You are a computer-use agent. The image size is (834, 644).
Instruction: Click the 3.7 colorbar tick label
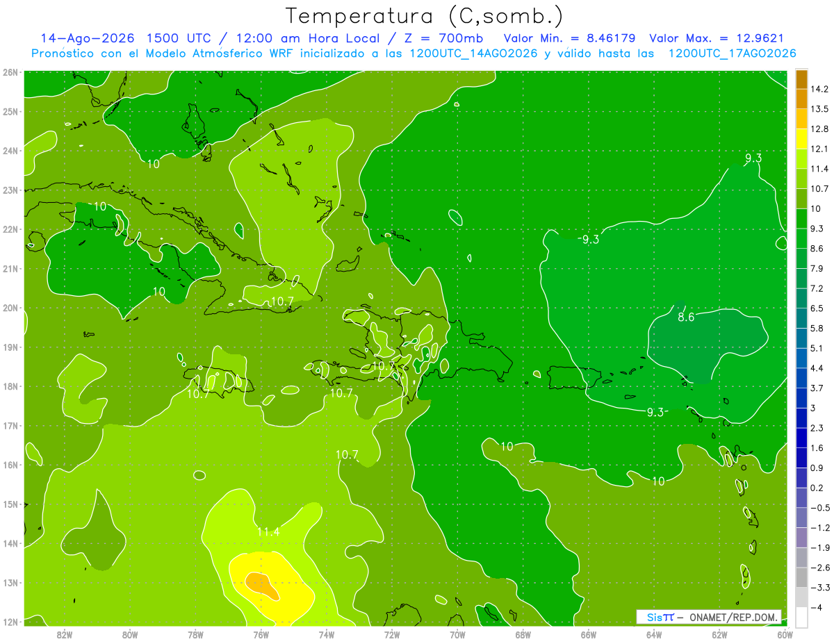(817, 388)
